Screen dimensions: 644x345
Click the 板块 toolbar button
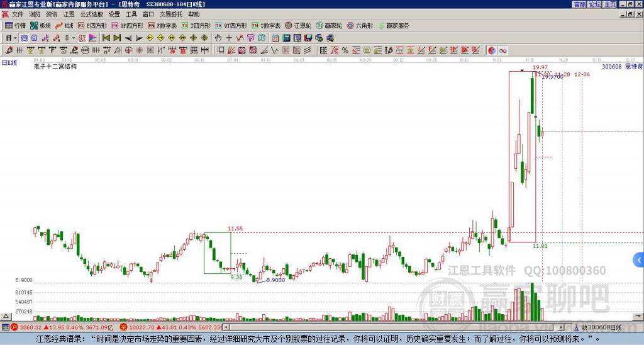[41, 25]
